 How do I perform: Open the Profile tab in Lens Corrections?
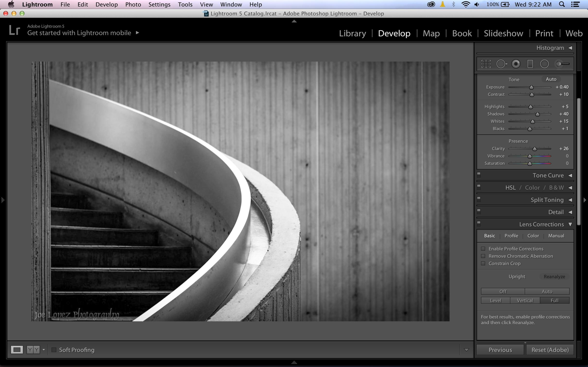(x=511, y=236)
